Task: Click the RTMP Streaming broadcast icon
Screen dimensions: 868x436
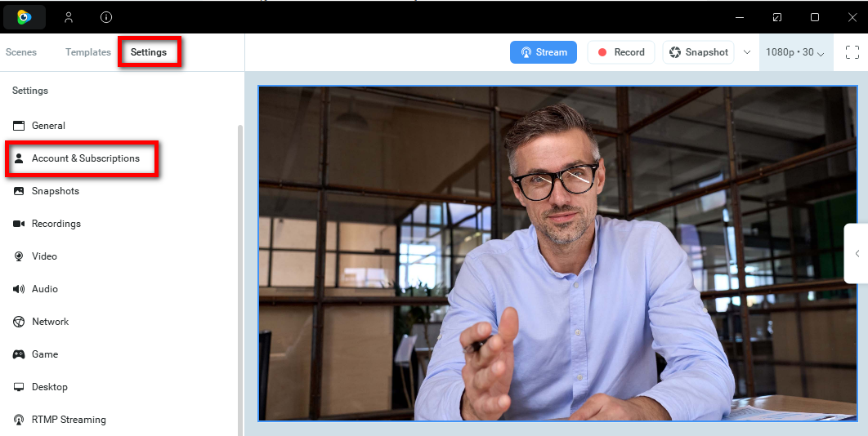Action: [x=19, y=420]
